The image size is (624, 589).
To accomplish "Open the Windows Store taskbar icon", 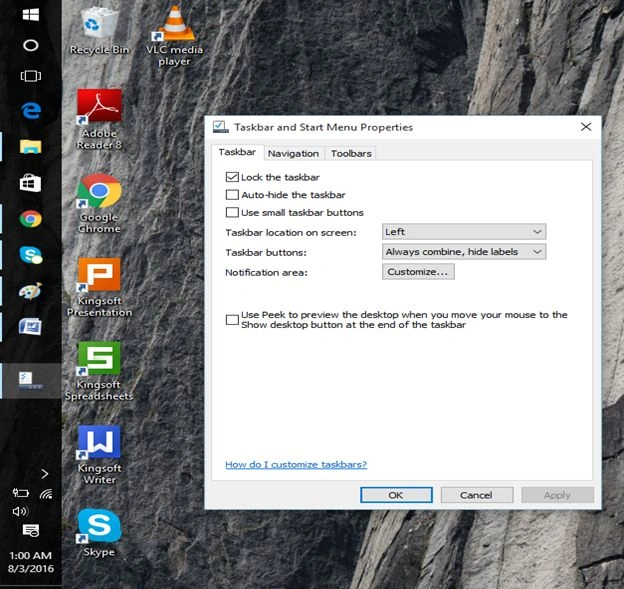I will pyautogui.click(x=31, y=183).
